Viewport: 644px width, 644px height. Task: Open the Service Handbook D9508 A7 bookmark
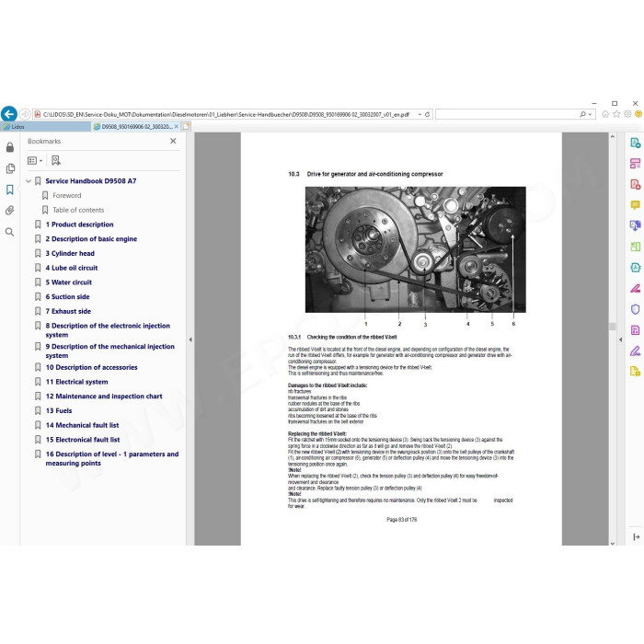pyautogui.click(x=91, y=180)
